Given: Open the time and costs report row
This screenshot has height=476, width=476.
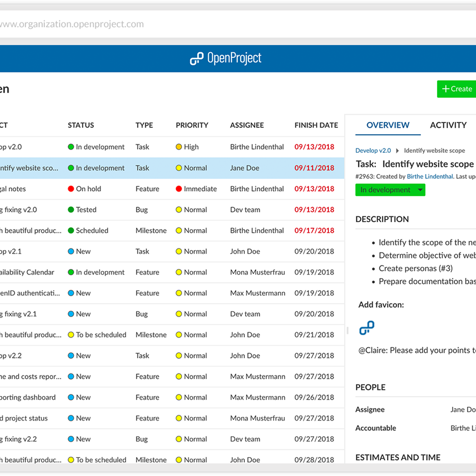Looking at the screenshot, I should pos(172,377).
